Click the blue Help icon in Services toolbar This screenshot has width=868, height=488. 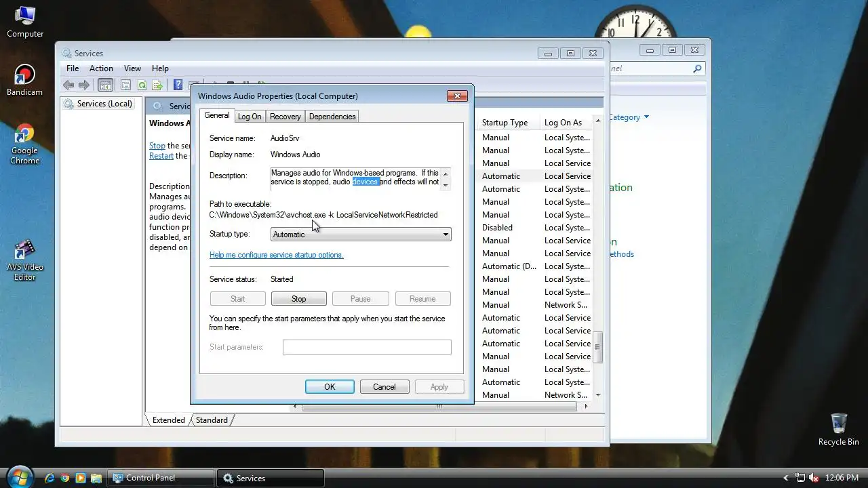(x=178, y=85)
